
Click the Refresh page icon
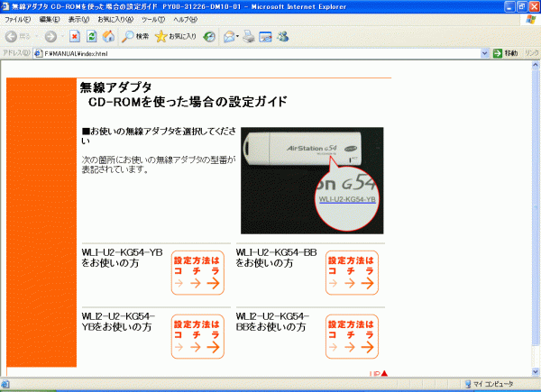[x=92, y=36]
